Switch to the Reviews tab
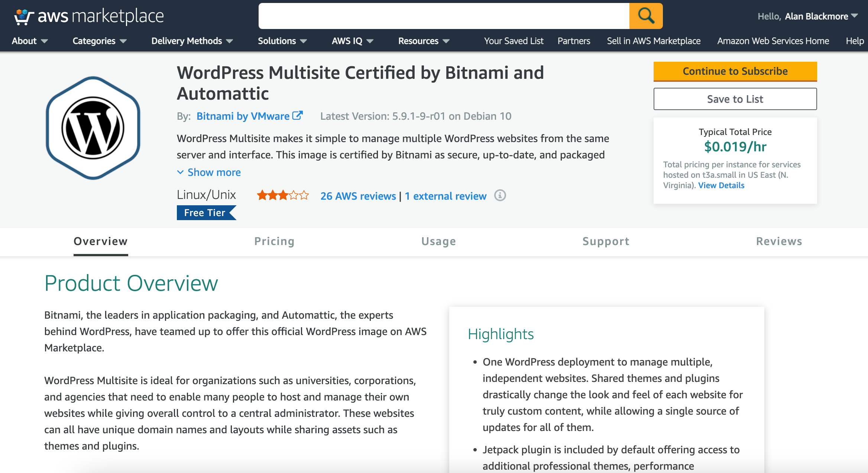This screenshot has height=473, width=868. (779, 241)
